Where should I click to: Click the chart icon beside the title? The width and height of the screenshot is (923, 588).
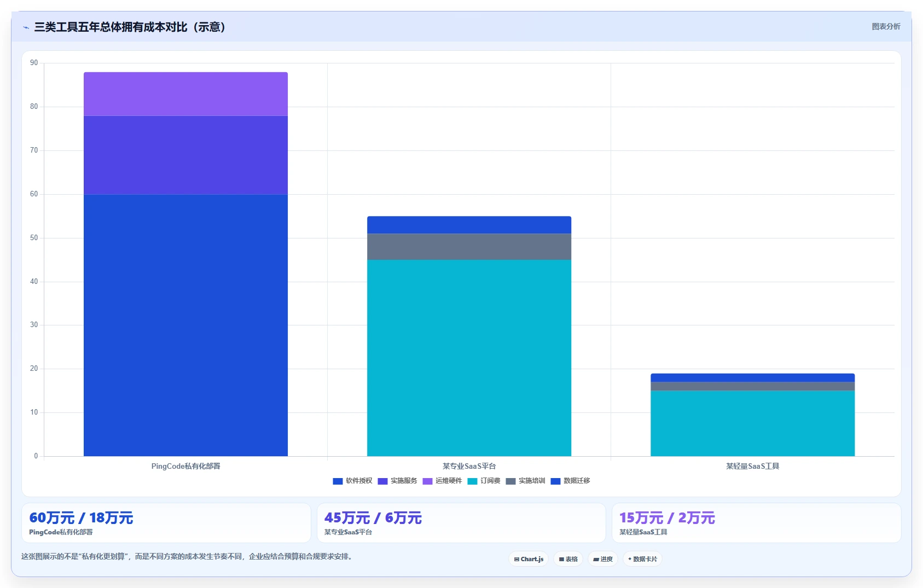[x=26, y=27]
